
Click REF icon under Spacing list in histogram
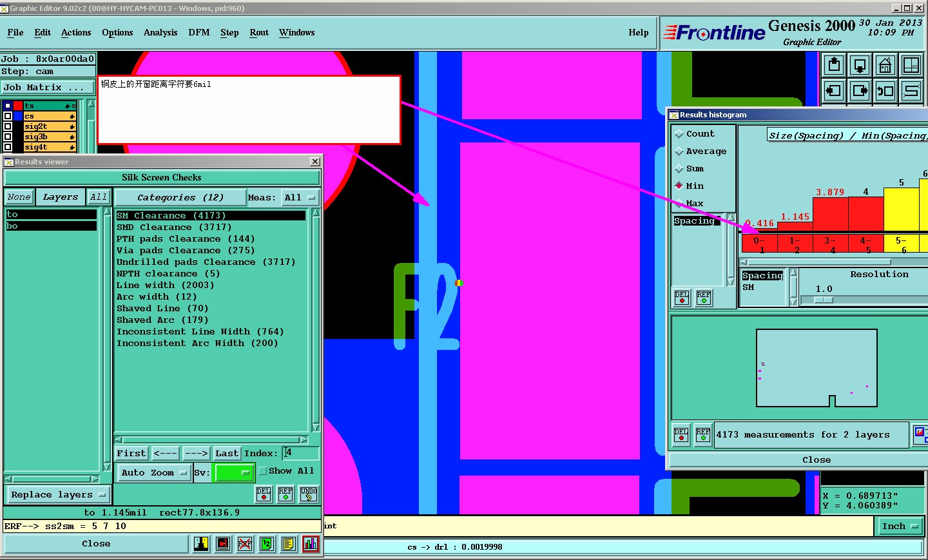[704, 298]
